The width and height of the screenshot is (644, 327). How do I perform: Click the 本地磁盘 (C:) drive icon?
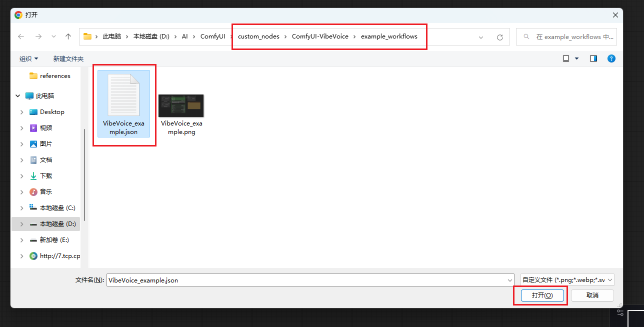33,207
